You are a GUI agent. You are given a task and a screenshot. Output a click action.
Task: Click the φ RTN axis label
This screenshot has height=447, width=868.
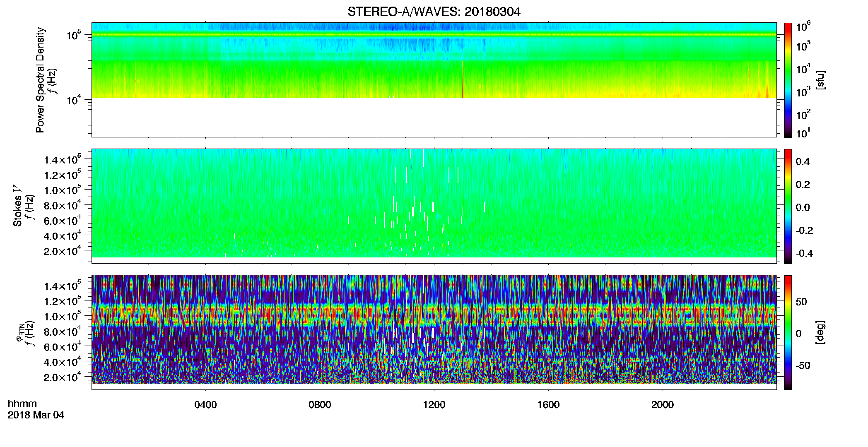(x=19, y=332)
